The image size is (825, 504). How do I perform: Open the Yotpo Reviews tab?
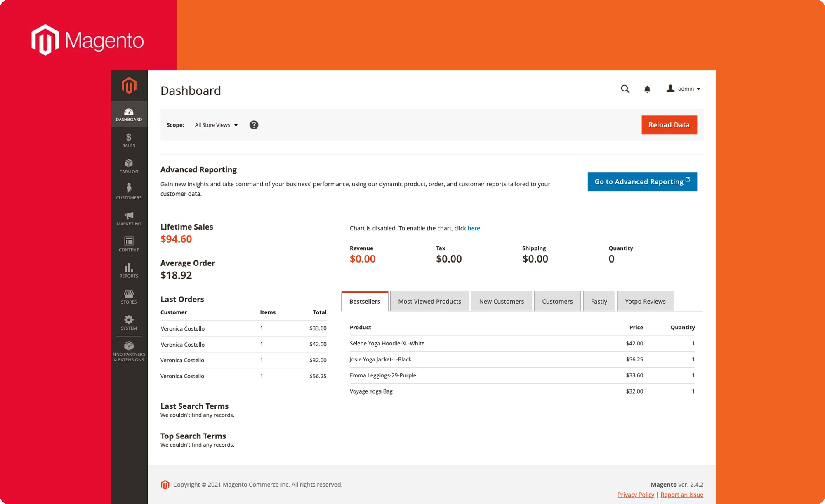tap(645, 301)
